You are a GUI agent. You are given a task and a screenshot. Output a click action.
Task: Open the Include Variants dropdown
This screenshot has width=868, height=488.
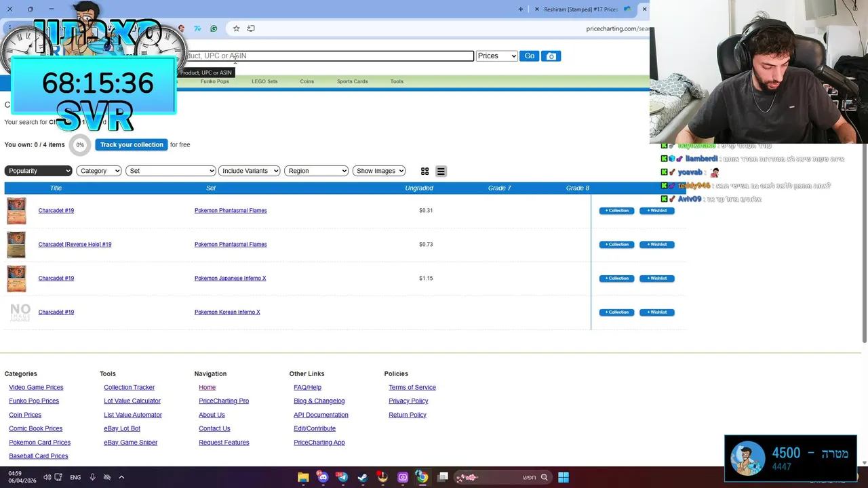click(249, 171)
